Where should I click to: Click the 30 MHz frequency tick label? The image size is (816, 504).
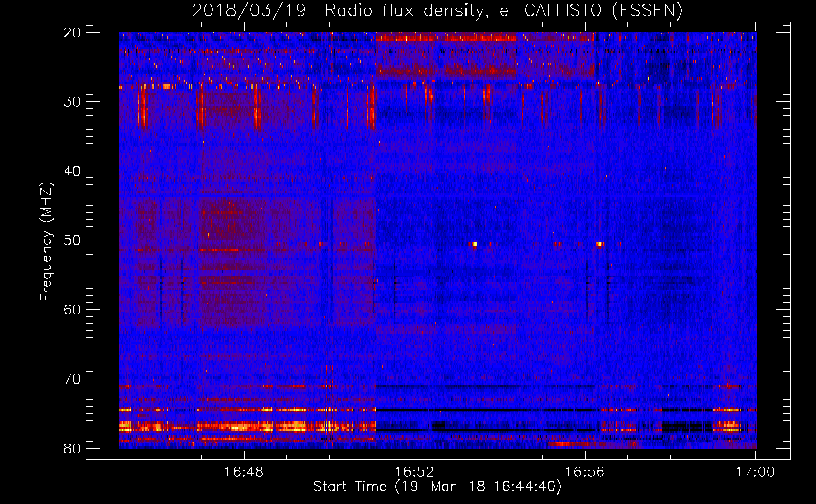point(73,102)
